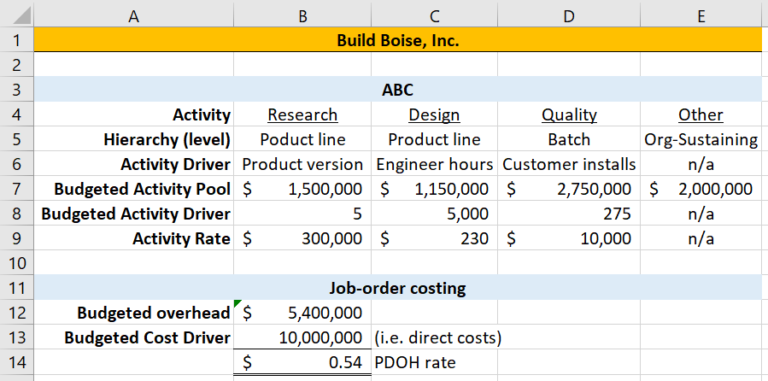The image size is (768, 381).
Task: Select the 275 installs cell
Action: coord(569,214)
